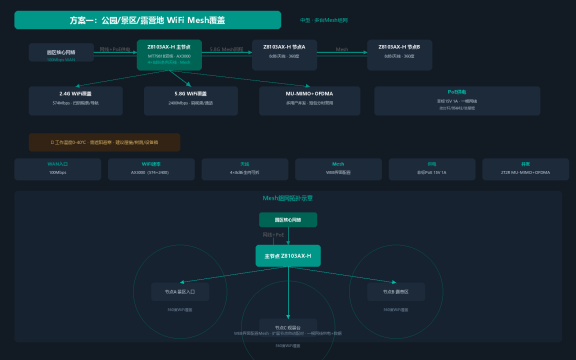
Task: Click the 网线+PoE label in the topology diagram
Action: pyautogui.click(x=273, y=235)
